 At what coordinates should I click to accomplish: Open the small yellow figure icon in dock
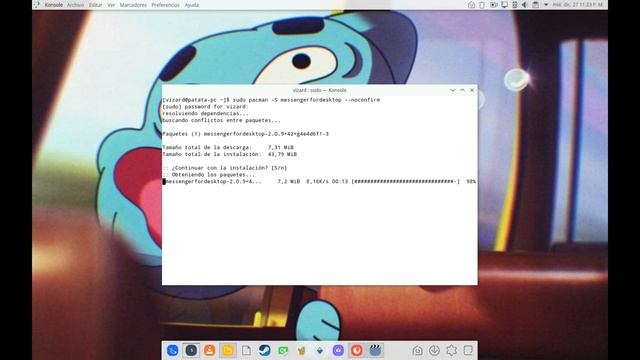tap(301, 350)
